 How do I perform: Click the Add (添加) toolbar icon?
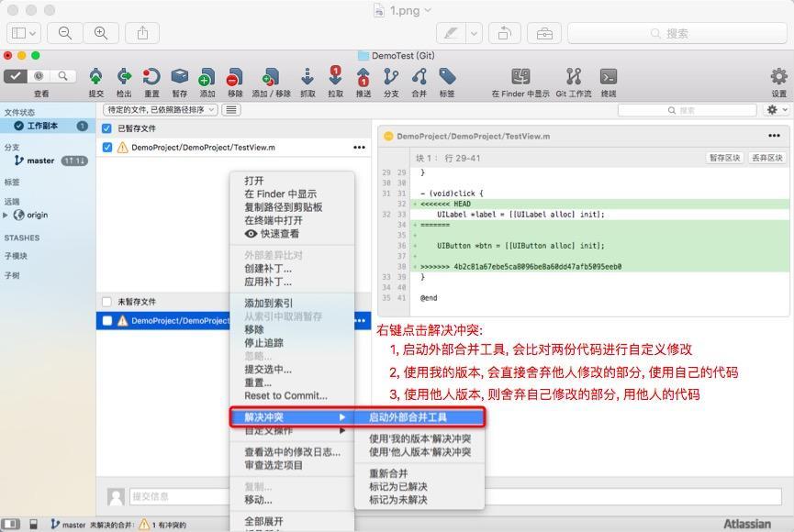pos(207,77)
